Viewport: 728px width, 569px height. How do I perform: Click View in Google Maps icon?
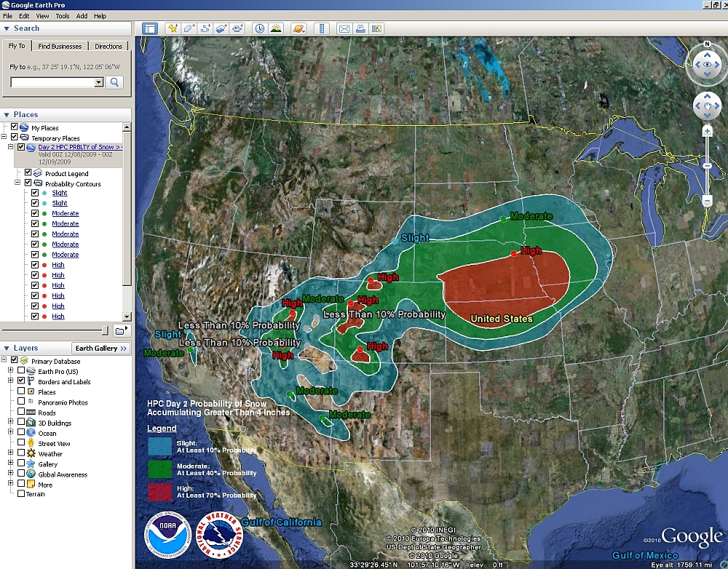[376, 29]
